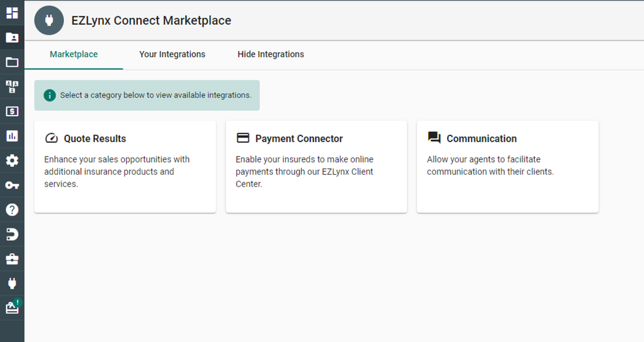Open the help question mark icon

12,209
